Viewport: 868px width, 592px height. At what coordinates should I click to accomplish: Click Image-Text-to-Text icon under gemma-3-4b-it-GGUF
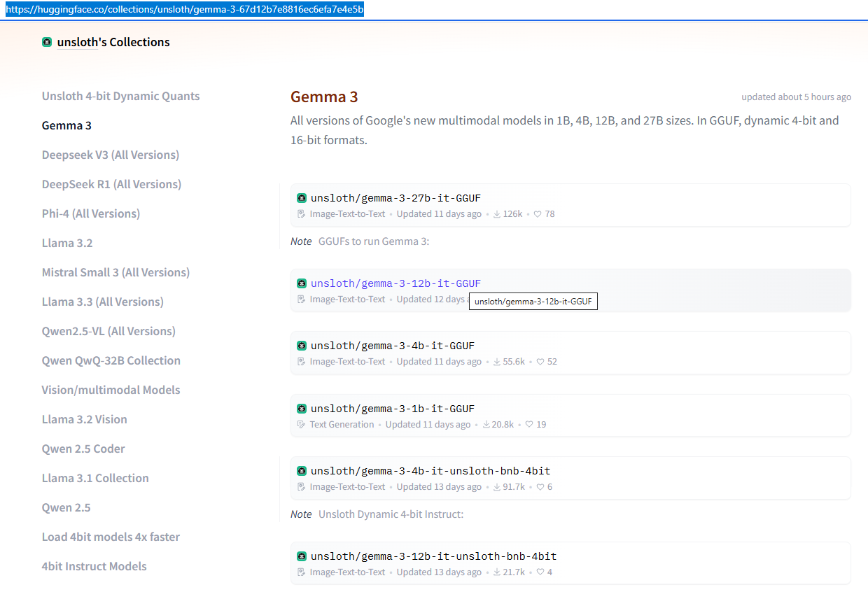[302, 362]
